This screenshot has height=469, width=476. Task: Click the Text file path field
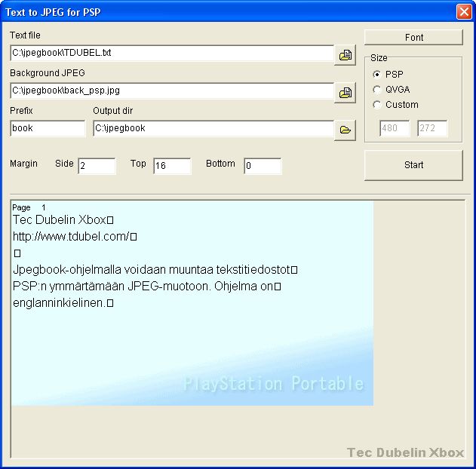(172, 54)
